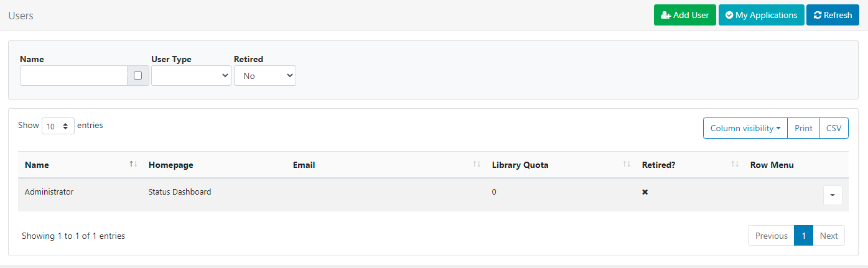Change the show entries count selector
This screenshot has height=268, width=868.
coord(58,126)
